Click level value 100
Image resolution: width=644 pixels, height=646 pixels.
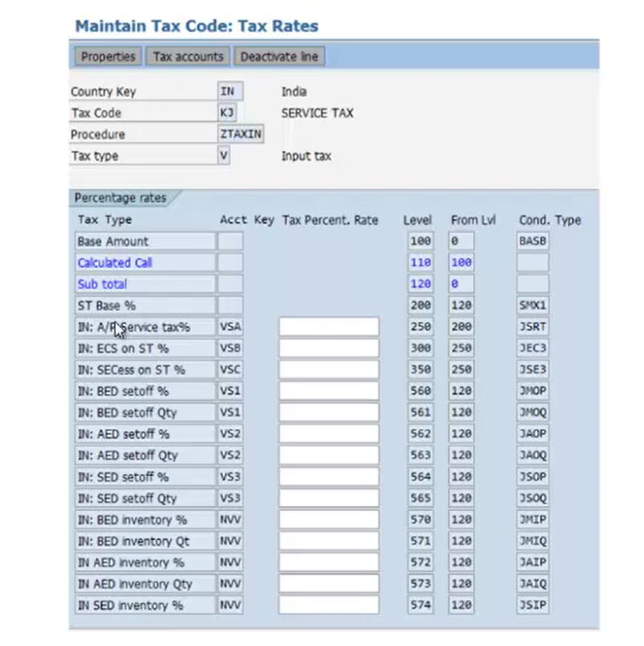(x=421, y=241)
